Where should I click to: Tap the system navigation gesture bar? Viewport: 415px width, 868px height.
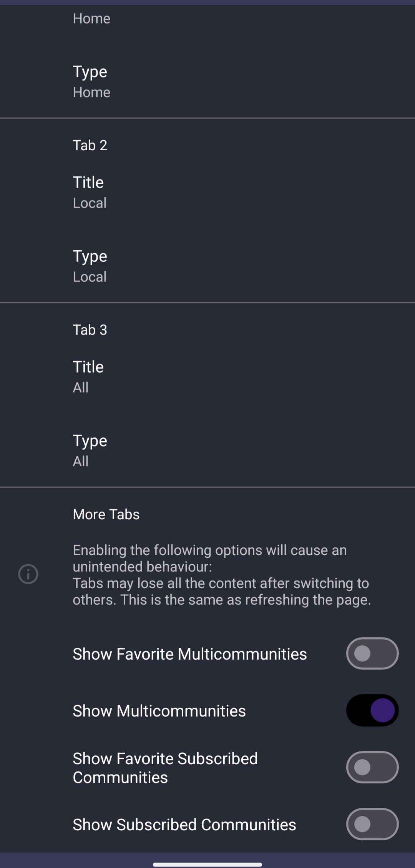pyautogui.click(x=207, y=865)
